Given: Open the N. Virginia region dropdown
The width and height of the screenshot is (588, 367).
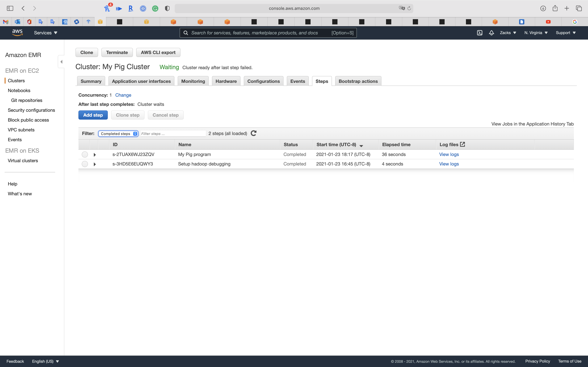Looking at the screenshot, I should [536, 33].
